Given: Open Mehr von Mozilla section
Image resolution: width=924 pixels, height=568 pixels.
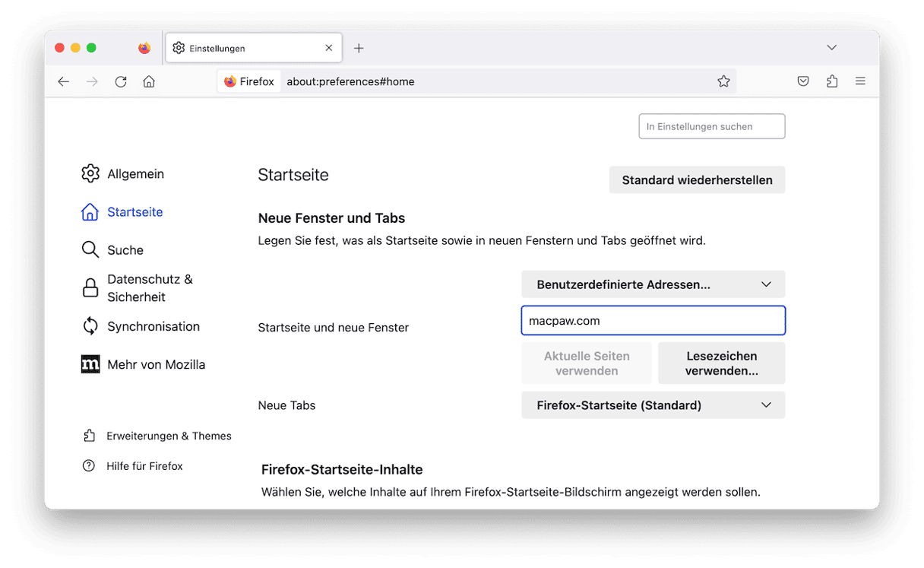Looking at the screenshot, I should point(144,364).
